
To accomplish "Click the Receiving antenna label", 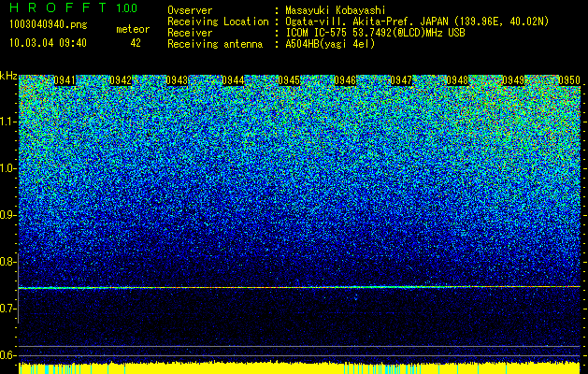I will [215, 44].
